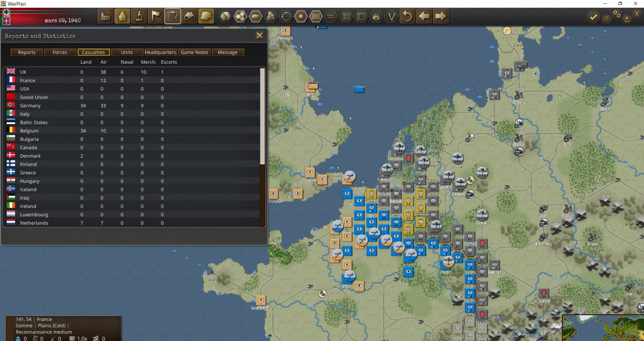Click the binoculars toolbar icon

(x=190, y=16)
